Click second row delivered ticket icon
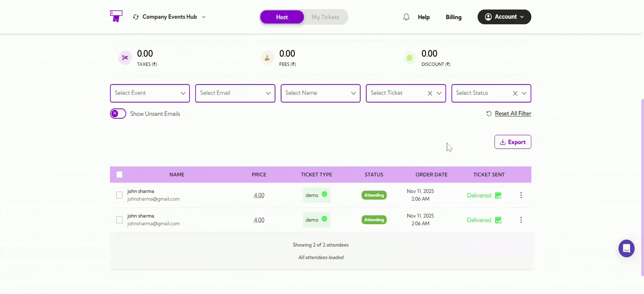The height and width of the screenshot is (294, 644). [x=498, y=220]
